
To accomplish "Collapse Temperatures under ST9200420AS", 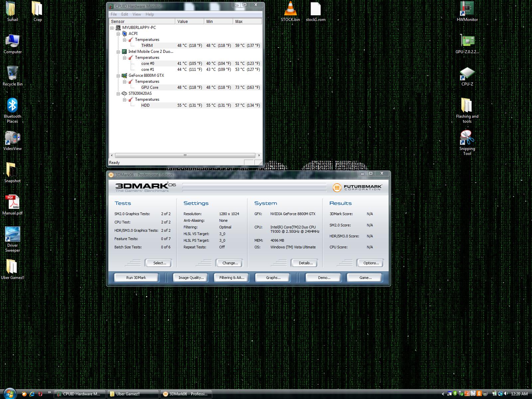I will (x=124, y=99).
